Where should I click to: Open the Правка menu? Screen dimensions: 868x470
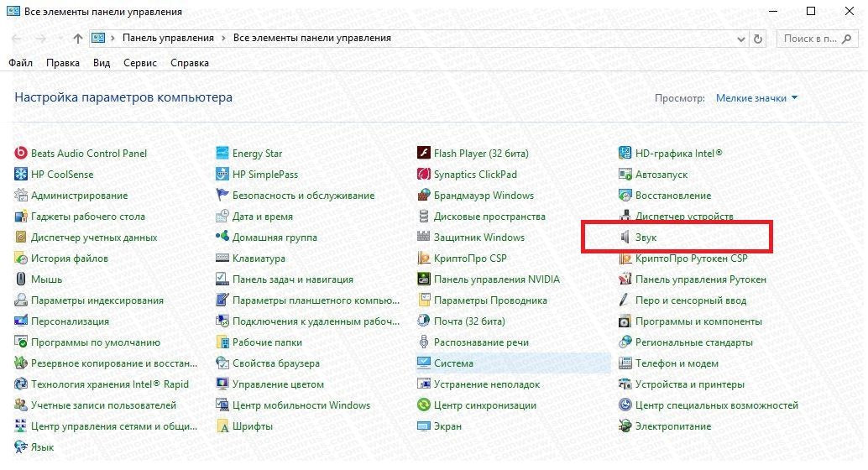tap(63, 63)
